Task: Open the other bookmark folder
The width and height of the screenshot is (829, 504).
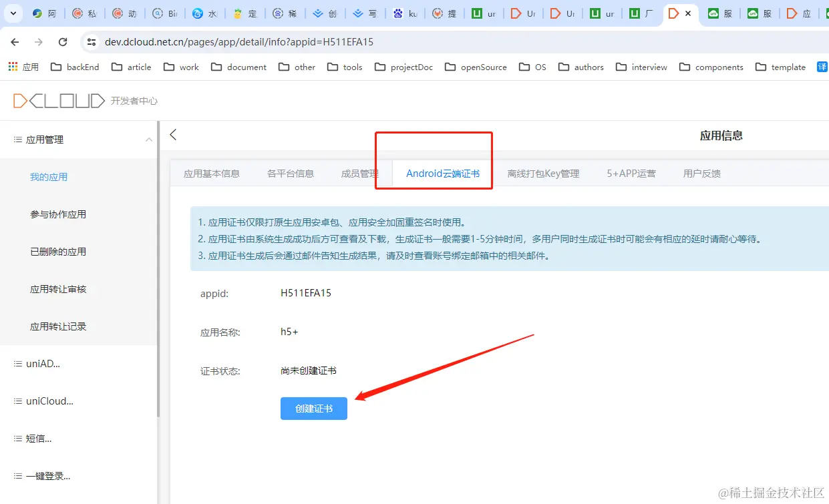Action: 297,67
